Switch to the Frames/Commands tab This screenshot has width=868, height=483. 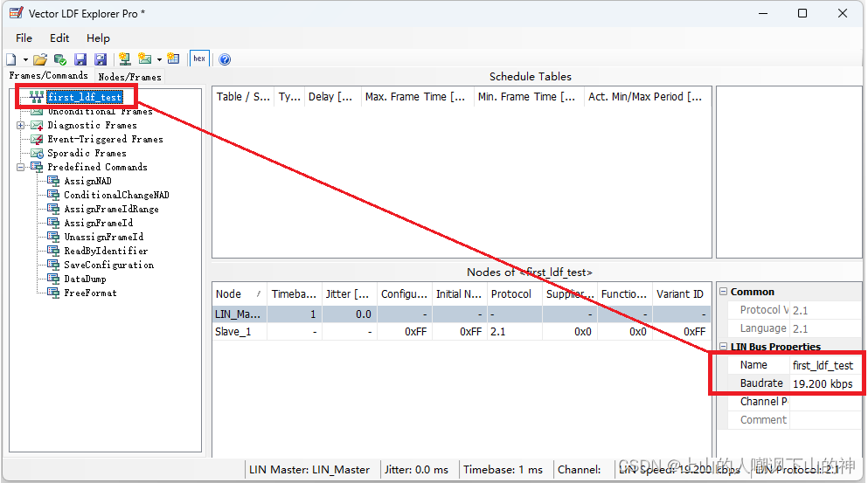tap(49, 75)
